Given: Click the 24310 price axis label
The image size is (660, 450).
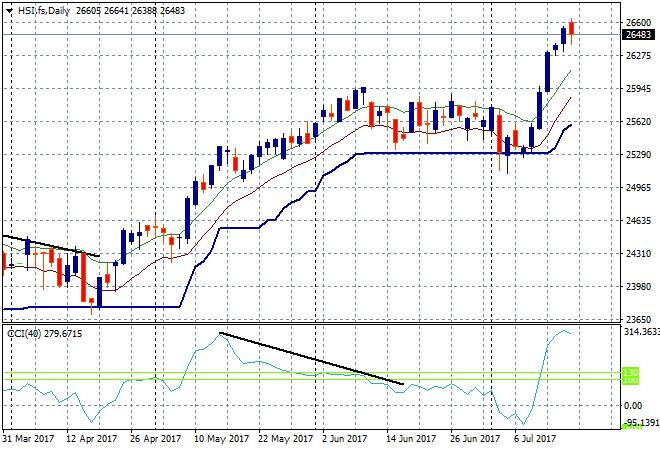Looking at the screenshot, I should tap(639, 253).
